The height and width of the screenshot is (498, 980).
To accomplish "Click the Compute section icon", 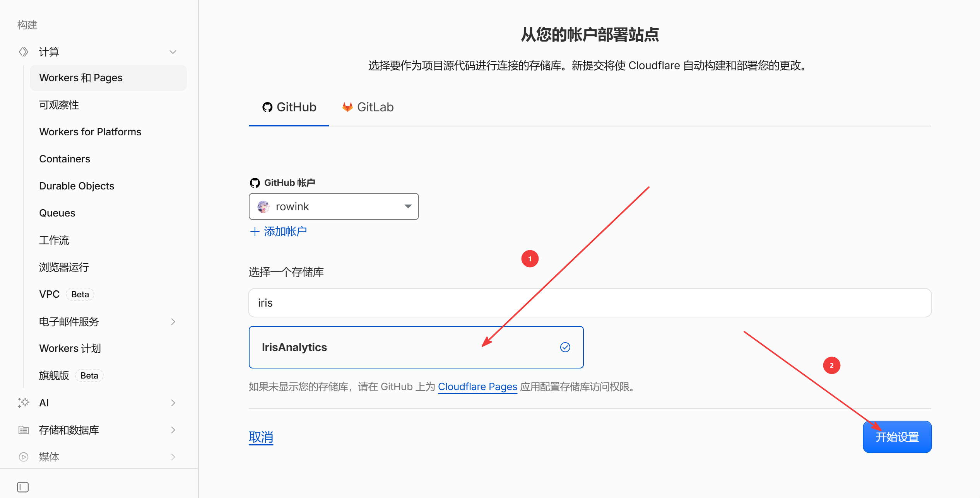I will [24, 52].
